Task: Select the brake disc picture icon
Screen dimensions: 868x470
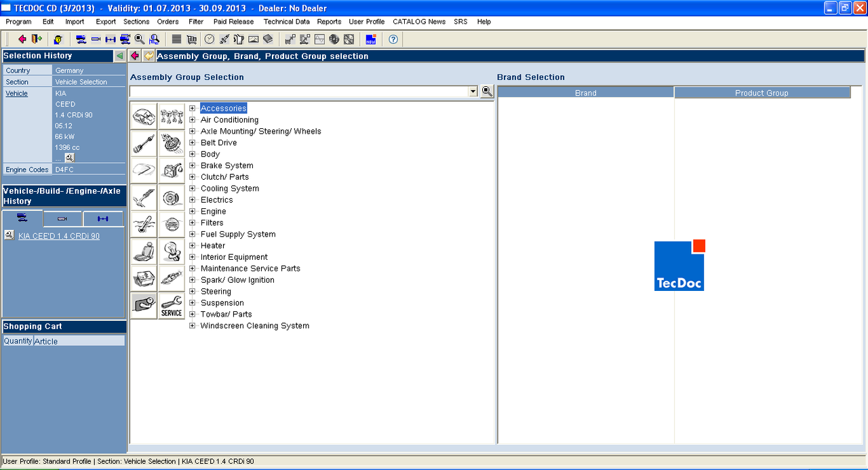Action: click(x=172, y=197)
